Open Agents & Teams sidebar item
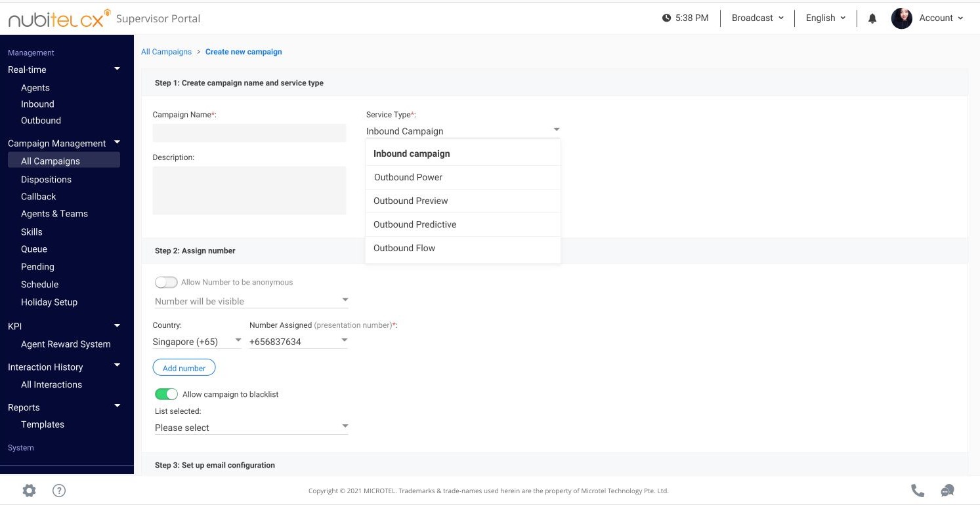 (54, 214)
